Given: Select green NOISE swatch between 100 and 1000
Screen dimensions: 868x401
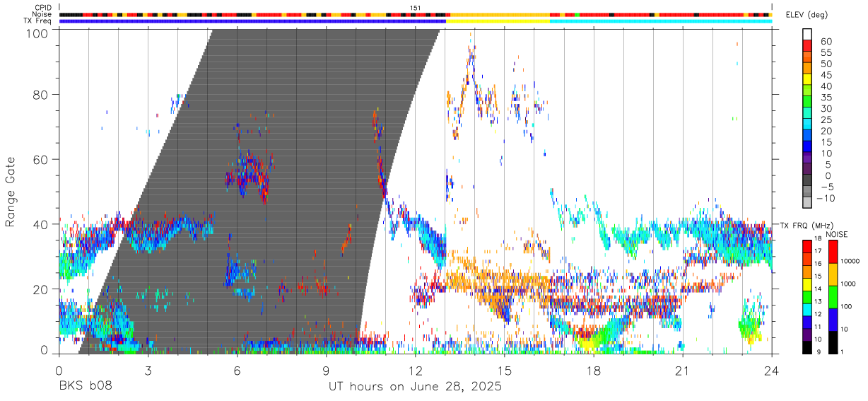Looking at the screenshot, I should click(832, 296).
